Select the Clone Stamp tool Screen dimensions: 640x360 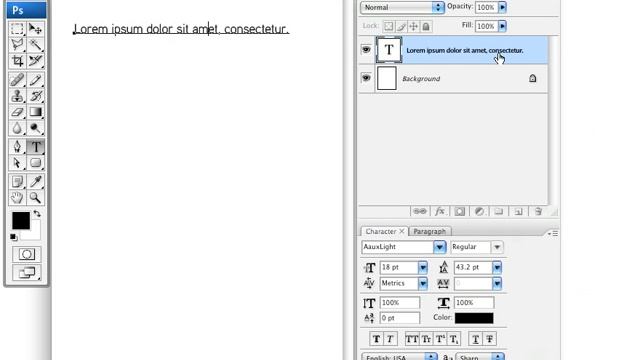pos(17,96)
